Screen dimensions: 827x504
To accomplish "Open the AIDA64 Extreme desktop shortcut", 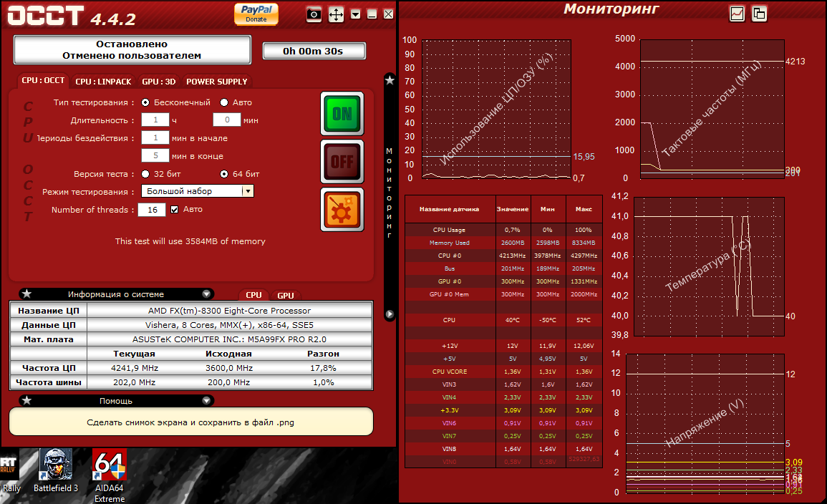I will 110,476.
